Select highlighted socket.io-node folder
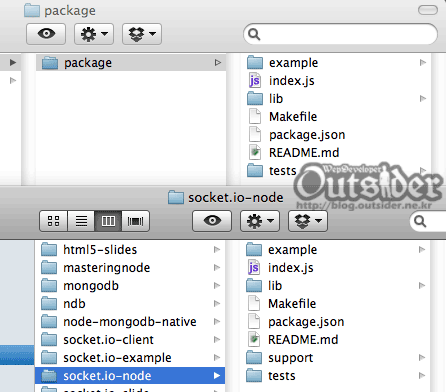Image resolution: width=446 pixels, height=392 pixels. click(x=130, y=376)
